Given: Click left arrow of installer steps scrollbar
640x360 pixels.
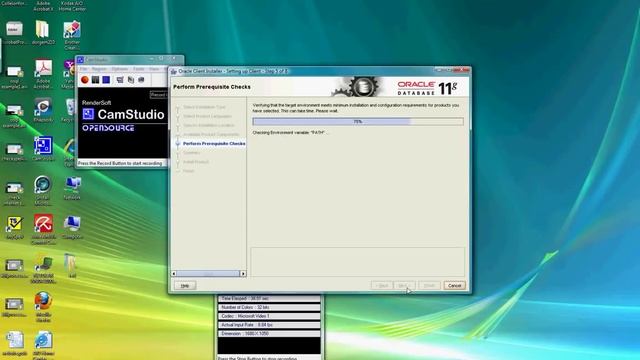Looking at the screenshot, I should [174, 273].
